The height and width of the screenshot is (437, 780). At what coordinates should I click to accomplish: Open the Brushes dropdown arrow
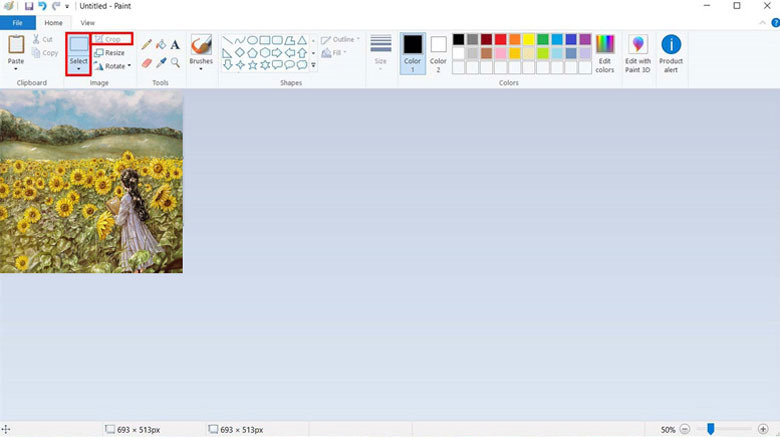click(x=201, y=69)
